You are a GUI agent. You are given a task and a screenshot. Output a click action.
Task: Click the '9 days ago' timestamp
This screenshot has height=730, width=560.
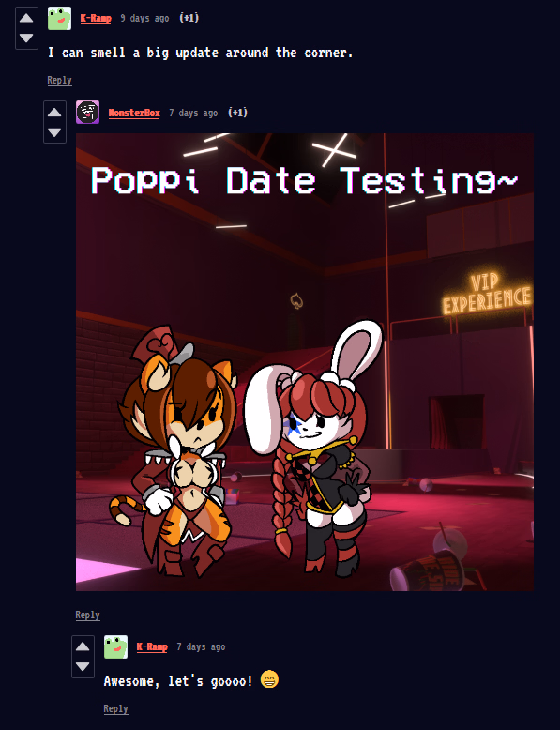[x=144, y=18]
